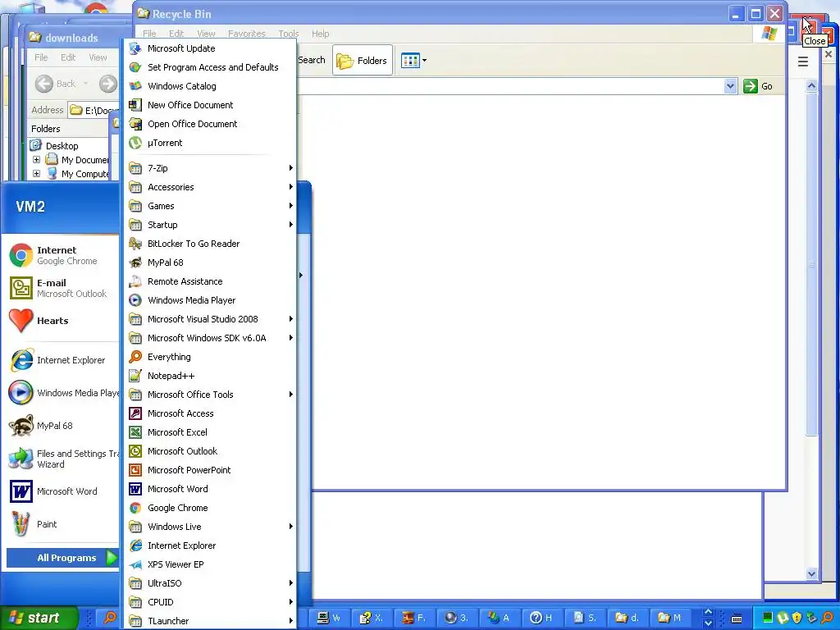Expand the Startup submenu
This screenshot has height=630, width=840.
click(210, 225)
